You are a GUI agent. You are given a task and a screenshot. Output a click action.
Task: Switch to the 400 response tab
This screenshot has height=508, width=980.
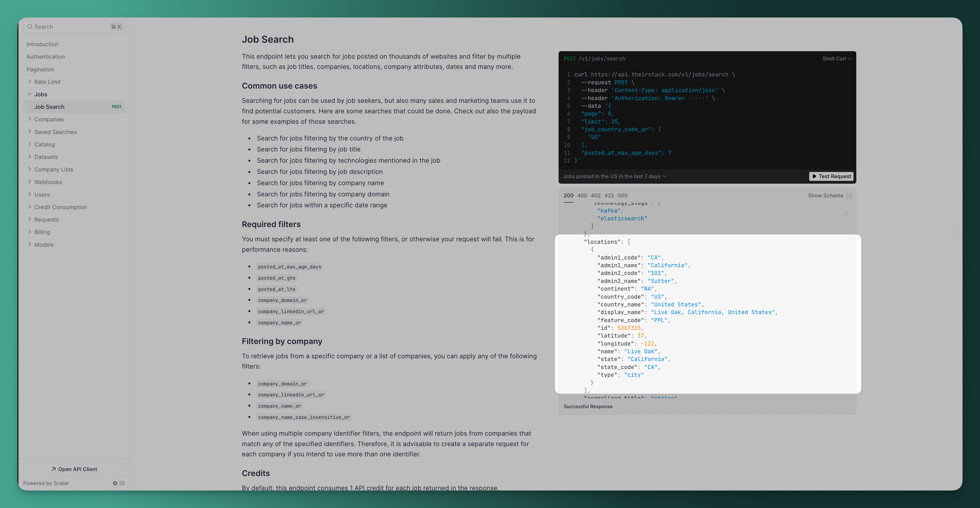tap(582, 195)
